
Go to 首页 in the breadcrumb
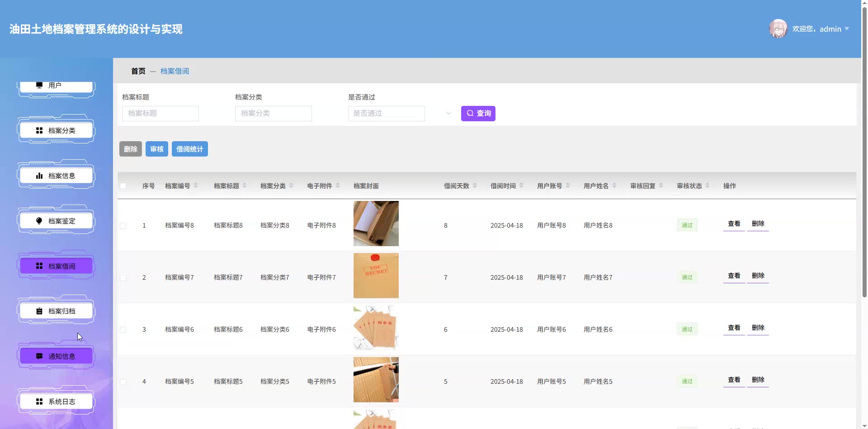click(x=138, y=71)
